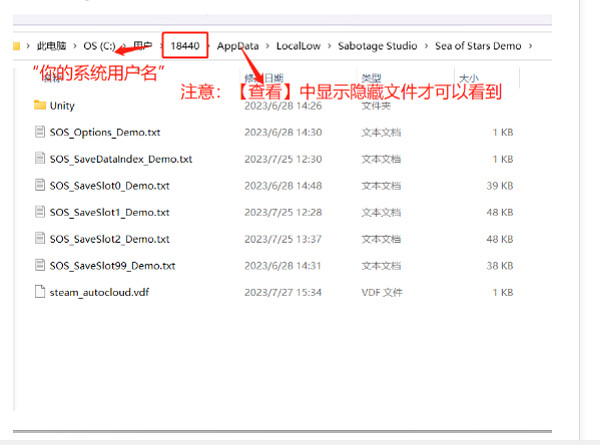The height and width of the screenshot is (445, 600).
Task: Expand the chevron after Sabotage Studio
Action: (425, 46)
